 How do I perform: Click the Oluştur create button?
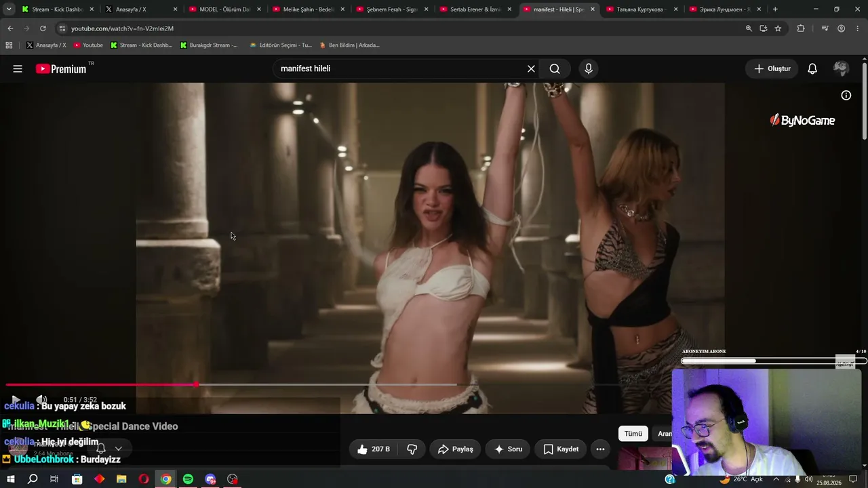[772, 68]
